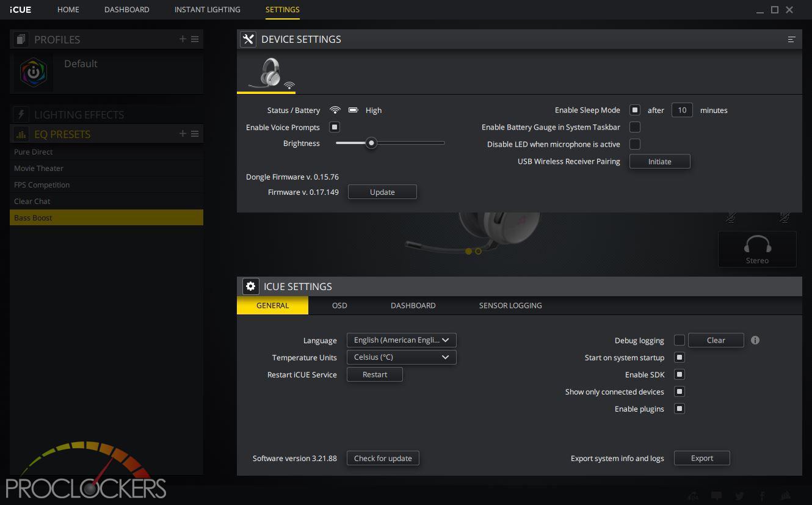This screenshot has height=505, width=812.
Task: Toggle Show only connected devices checkbox
Action: [x=679, y=391]
